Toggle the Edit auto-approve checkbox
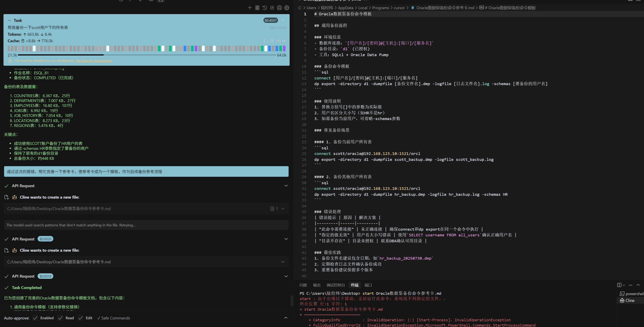Screen dimensions: 644x327 (x=80, y=318)
